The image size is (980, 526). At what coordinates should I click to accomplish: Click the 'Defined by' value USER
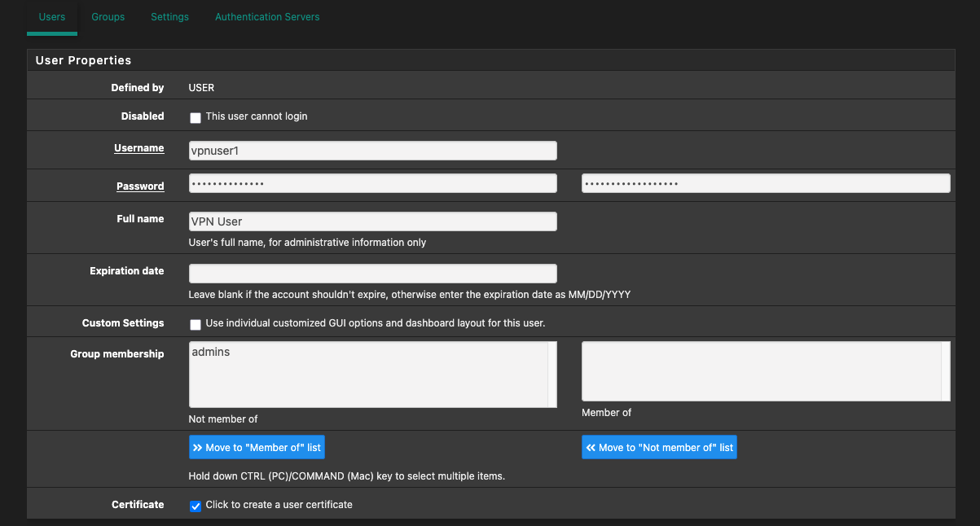point(201,88)
